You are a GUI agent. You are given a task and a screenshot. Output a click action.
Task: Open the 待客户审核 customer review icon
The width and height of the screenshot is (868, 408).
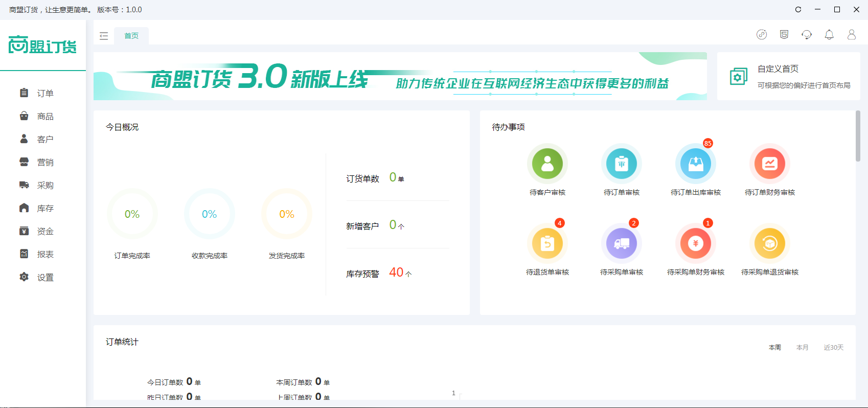click(x=547, y=164)
